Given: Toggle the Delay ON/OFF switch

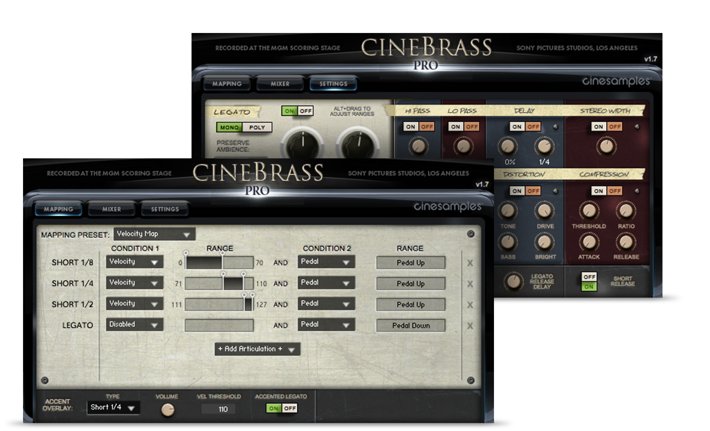Looking at the screenshot, I should 525,127.
